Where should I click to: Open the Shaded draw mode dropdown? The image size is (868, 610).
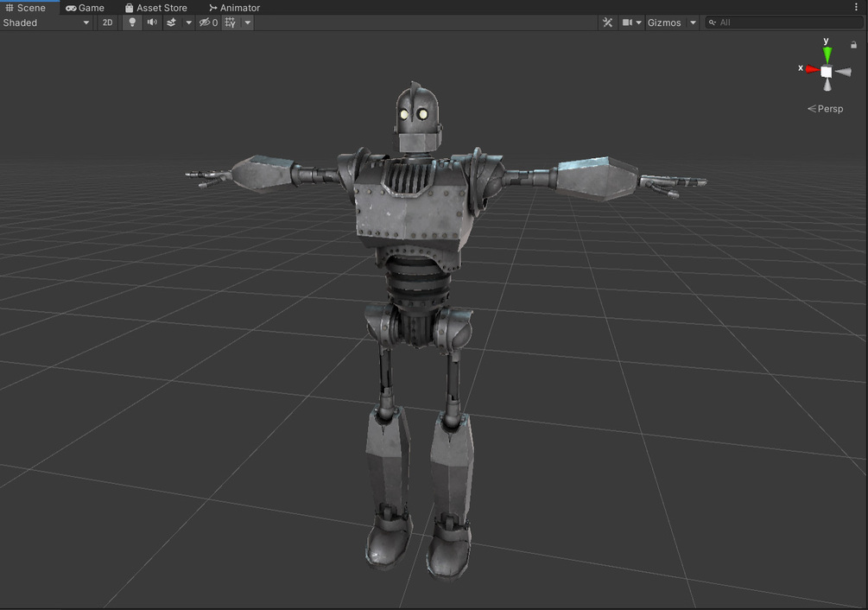tap(47, 22)
